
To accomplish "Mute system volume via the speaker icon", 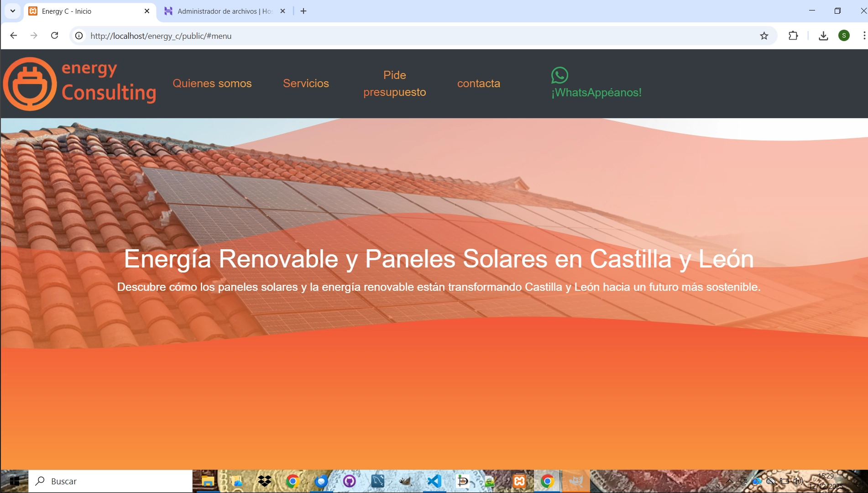I will click(798, 481).
